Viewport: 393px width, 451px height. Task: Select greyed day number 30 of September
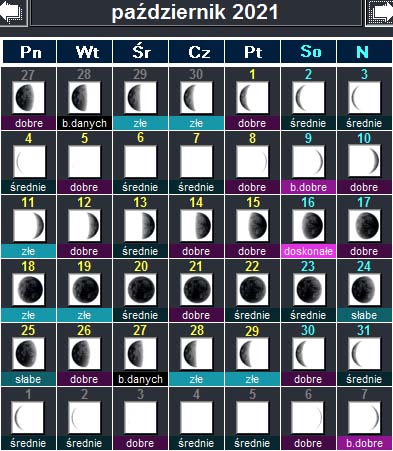click(196, 74)
